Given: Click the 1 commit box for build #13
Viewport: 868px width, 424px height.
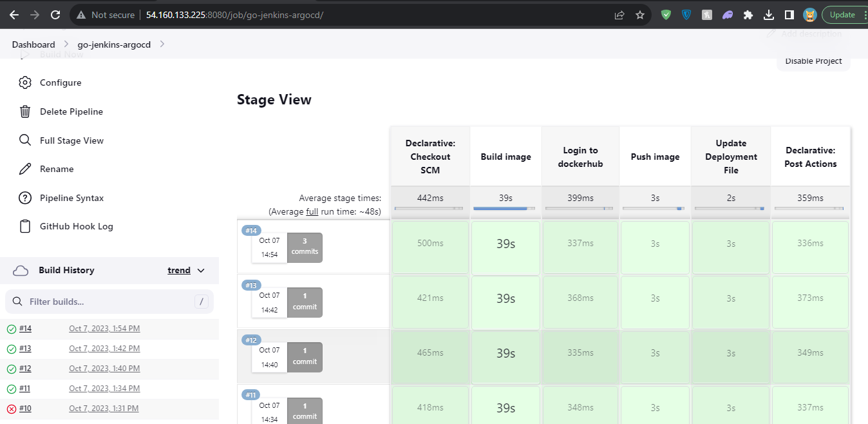Looking at the screenshot, I should click(305, 303).
